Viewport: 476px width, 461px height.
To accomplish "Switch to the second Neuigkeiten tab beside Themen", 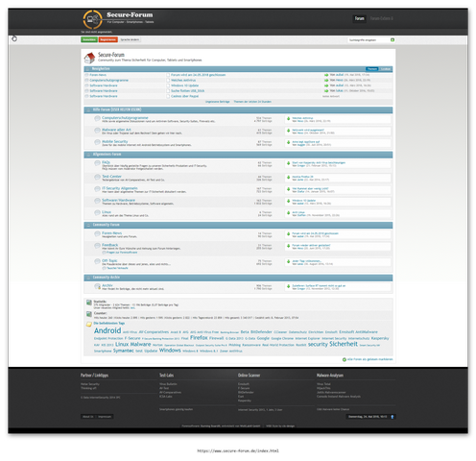I will pyautogui.click(x=386, y=69).
